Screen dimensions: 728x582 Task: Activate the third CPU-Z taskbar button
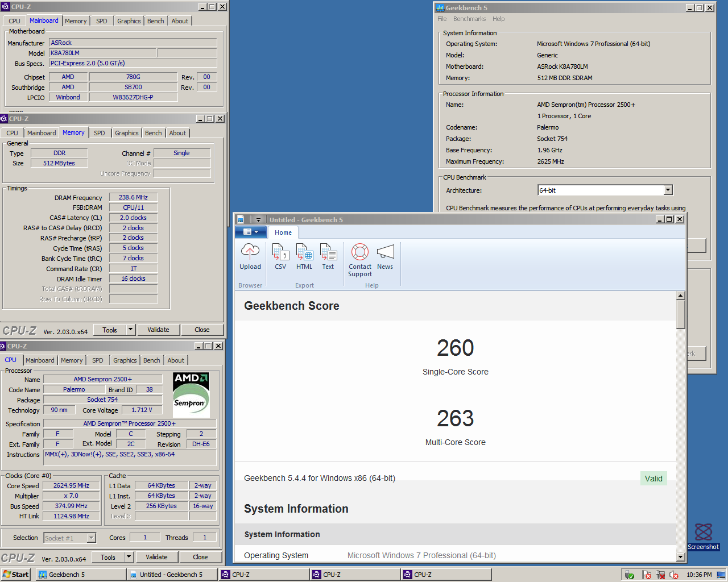click(446, 575)
